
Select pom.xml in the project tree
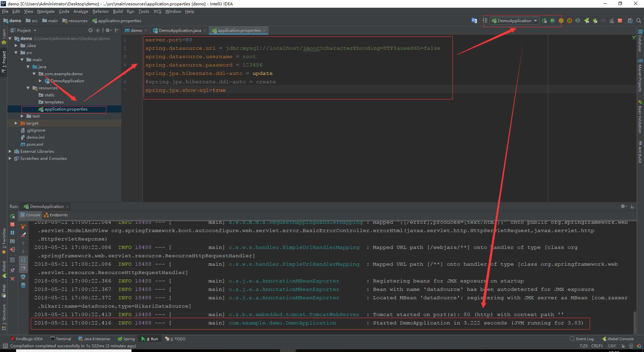coord(32,144)
